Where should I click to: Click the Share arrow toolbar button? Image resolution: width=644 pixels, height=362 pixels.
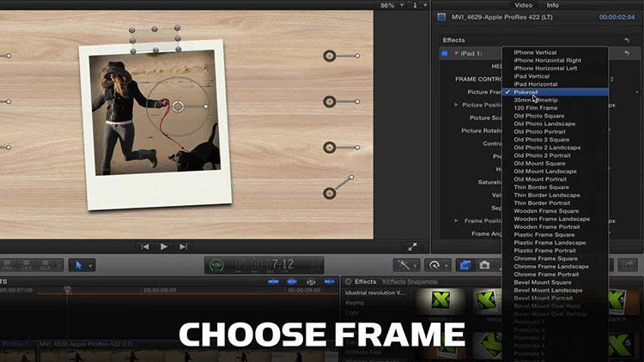629,265
